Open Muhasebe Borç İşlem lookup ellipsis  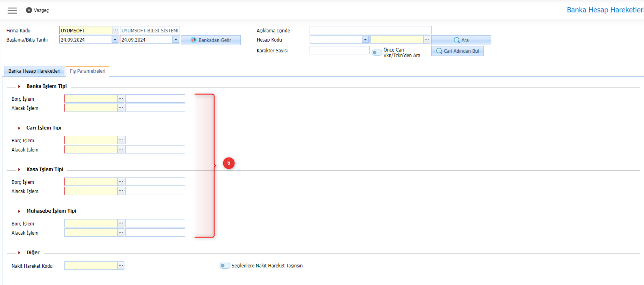(121, 223)
